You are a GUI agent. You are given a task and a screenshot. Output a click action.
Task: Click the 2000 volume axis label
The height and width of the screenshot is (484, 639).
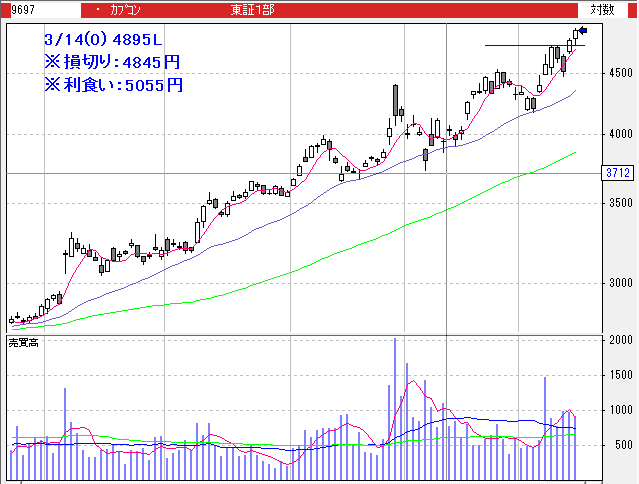click(619, 341)
